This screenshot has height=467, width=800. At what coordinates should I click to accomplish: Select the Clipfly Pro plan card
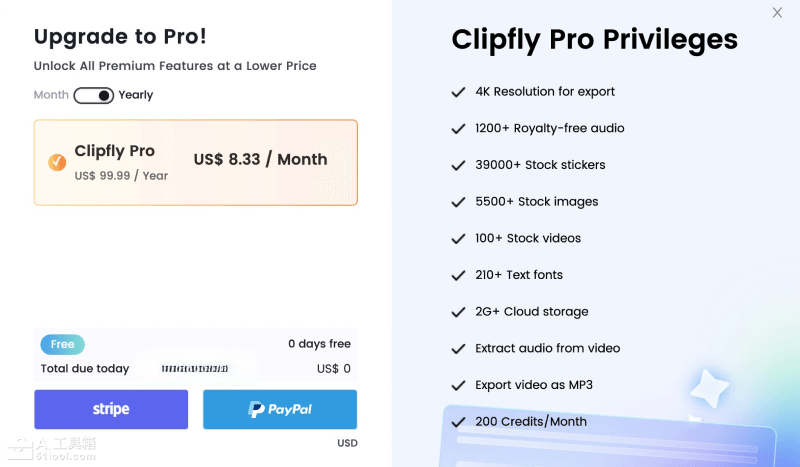click(196, 163)
